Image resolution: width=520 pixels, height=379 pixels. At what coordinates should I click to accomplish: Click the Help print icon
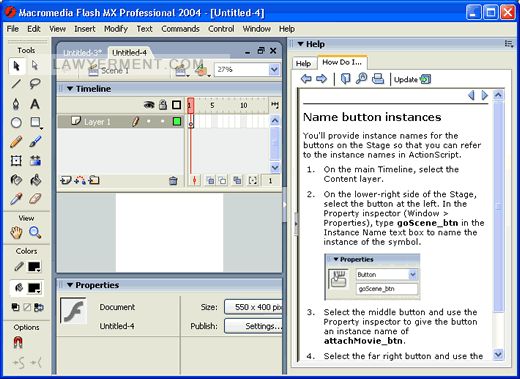point(378,79)
